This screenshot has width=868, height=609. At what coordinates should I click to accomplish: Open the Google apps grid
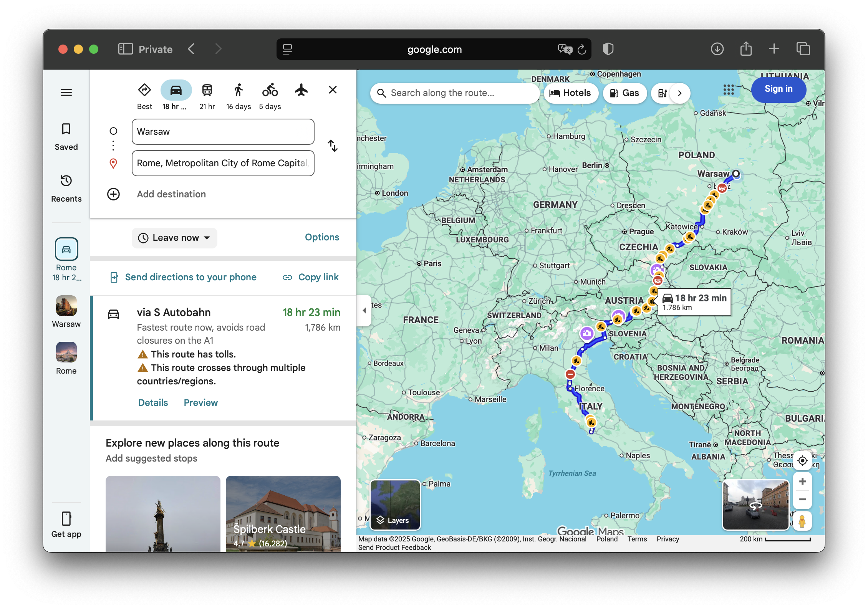coord(729,90)
